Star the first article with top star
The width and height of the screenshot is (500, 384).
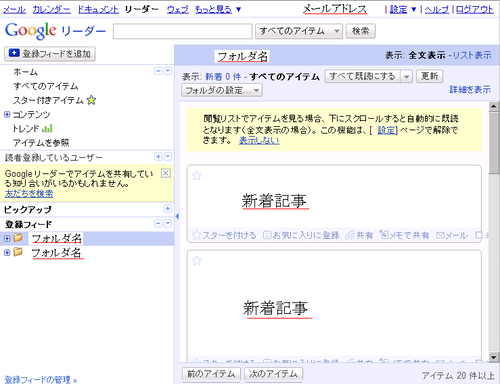[x=197, y=175]
